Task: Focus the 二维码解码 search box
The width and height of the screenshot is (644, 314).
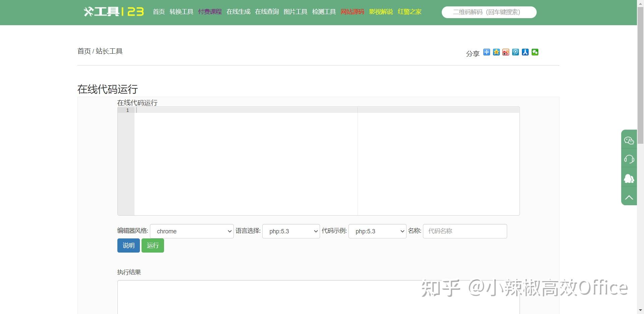Action: [x=489, y=12]
